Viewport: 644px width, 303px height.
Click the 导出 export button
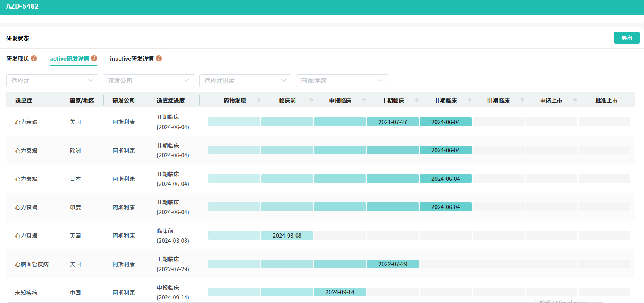[626, 38]
